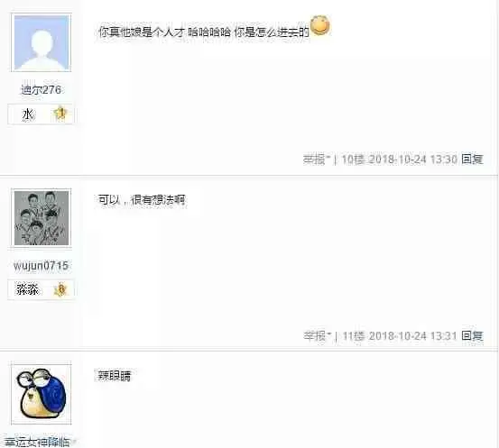Open profile avatar of user 迪尔276
This screenshot has width=499, height=448.
pos(42,42)
